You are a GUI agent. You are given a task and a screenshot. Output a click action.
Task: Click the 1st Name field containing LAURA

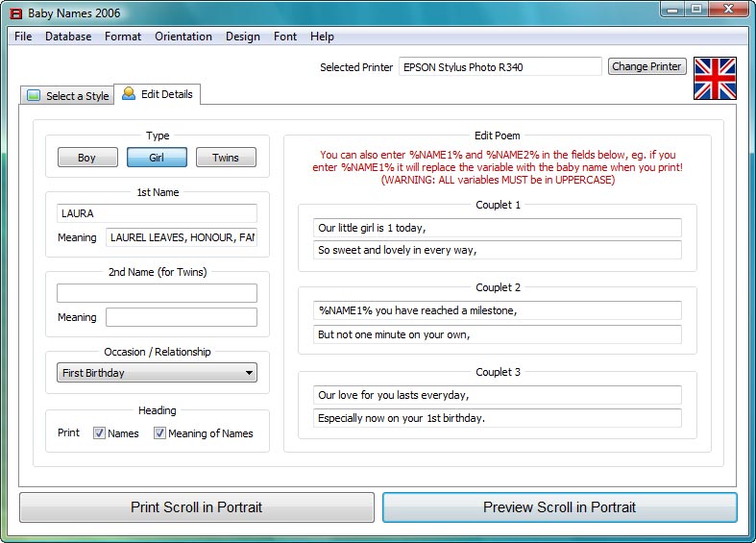tap(157, 213)
